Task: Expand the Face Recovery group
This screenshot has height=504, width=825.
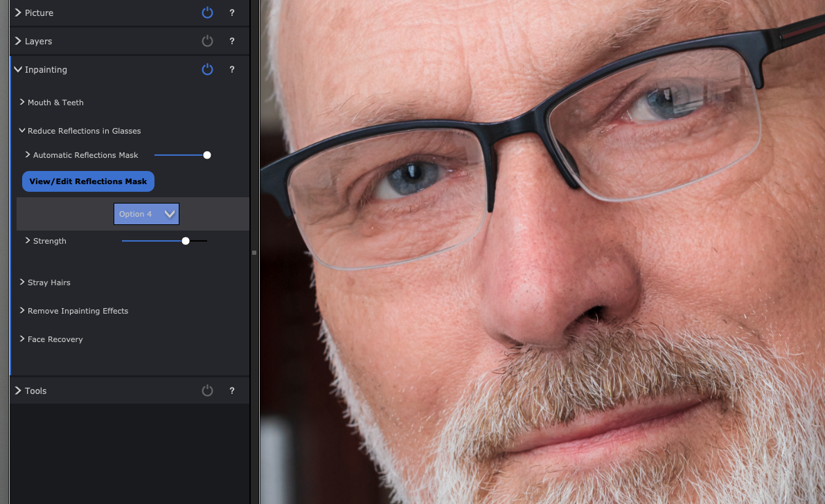Action: [22, 339]
